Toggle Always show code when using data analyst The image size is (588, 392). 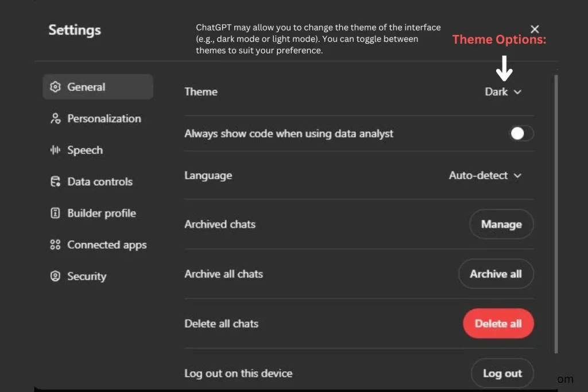(x=521, y=134)
